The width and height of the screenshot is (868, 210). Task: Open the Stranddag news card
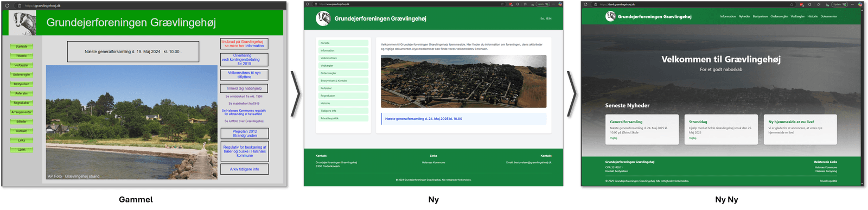[x=721, y=130]
